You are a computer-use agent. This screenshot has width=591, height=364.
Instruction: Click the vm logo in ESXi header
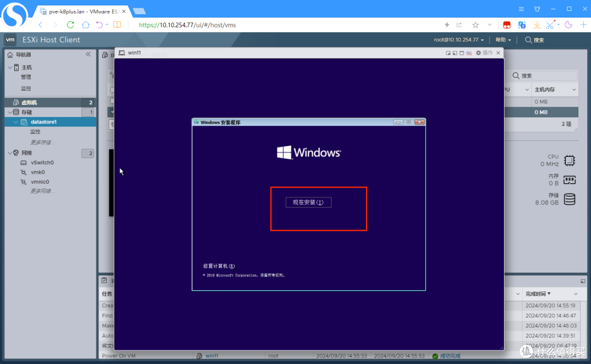tap(10, 39)
